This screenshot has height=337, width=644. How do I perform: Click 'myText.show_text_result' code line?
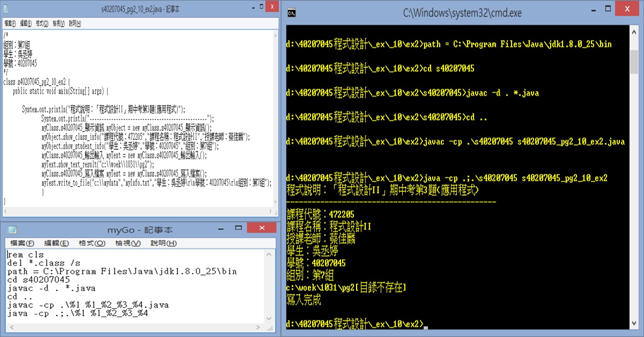click(x=98, y=164)
